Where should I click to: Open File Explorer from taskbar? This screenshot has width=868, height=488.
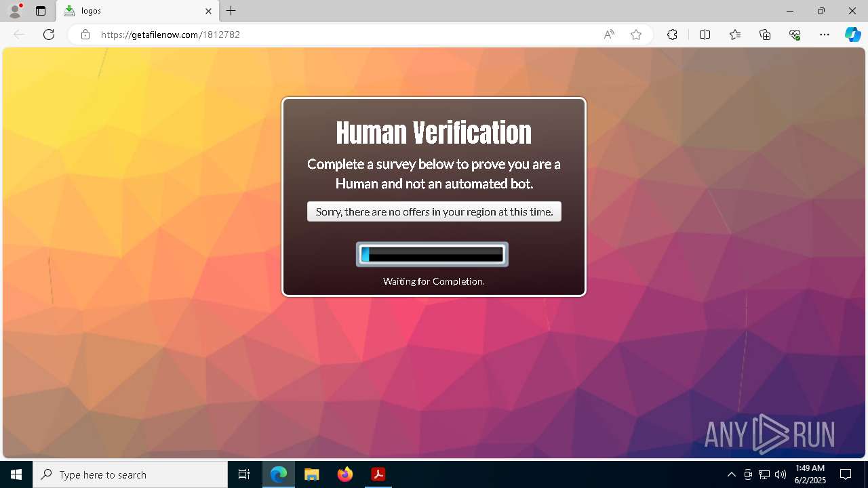click(x=312, y=474)
